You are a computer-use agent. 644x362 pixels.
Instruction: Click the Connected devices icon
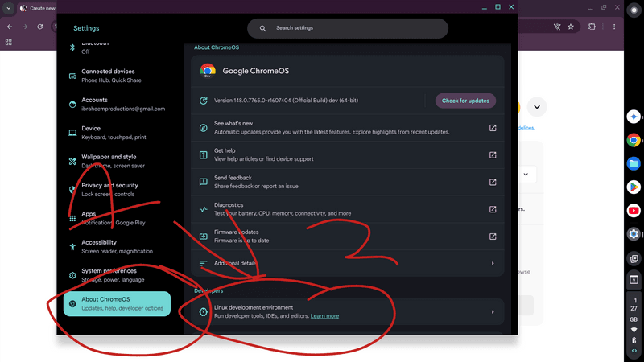coord(72,76)
